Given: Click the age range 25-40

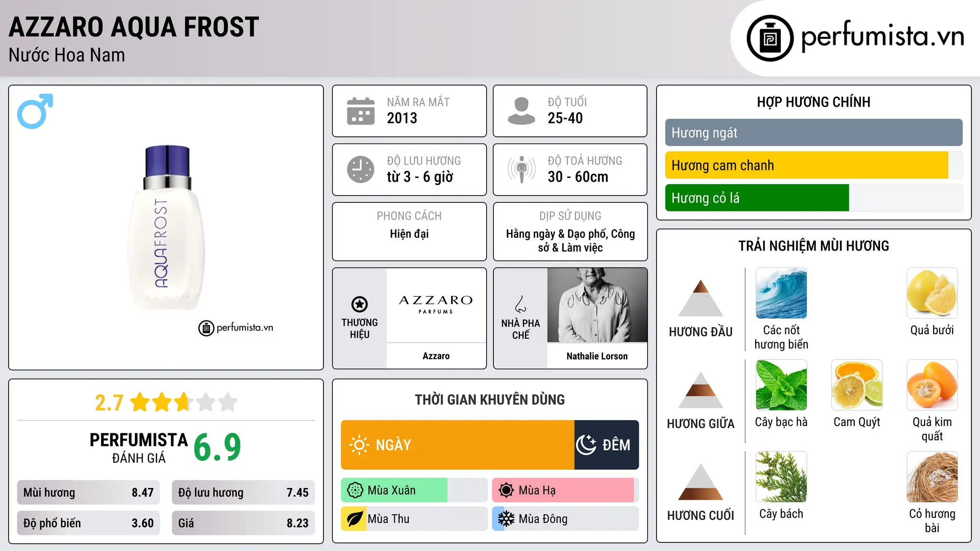Looking at the screenshot, I should tap(565, 118).
